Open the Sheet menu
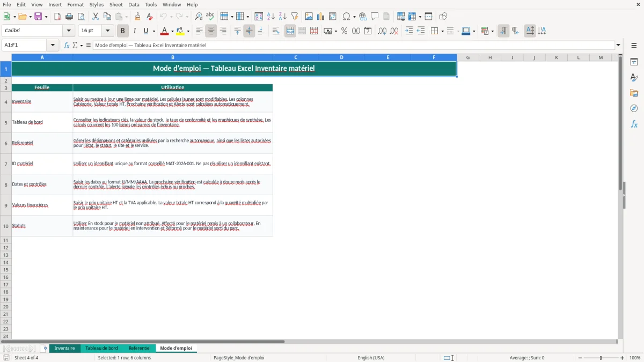The image size is (644, 362). click(x=116, y=4)
